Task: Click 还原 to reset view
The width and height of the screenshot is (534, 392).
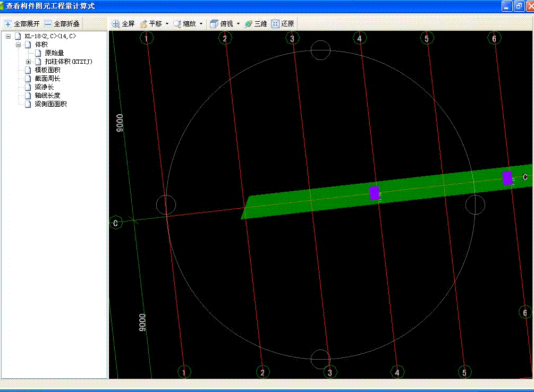Action: [283, 24]
